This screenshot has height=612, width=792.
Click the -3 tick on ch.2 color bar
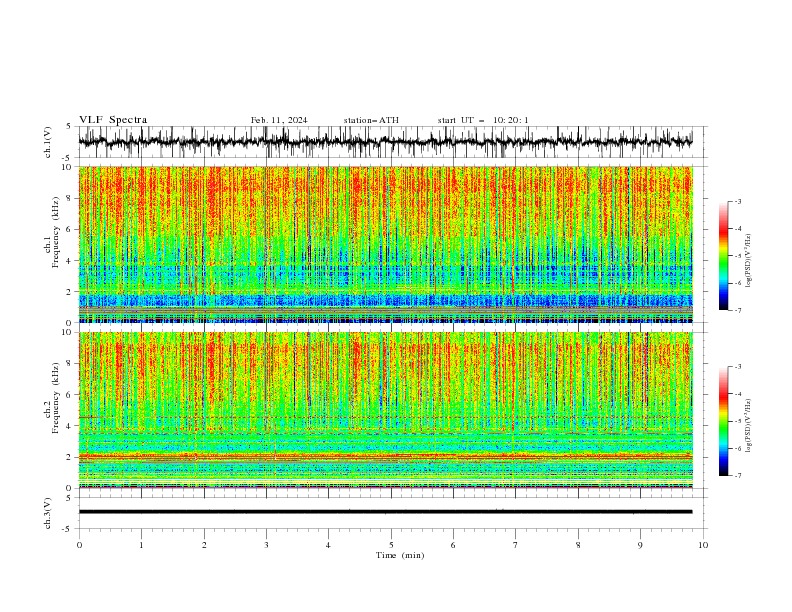click(x=738, y=367)
